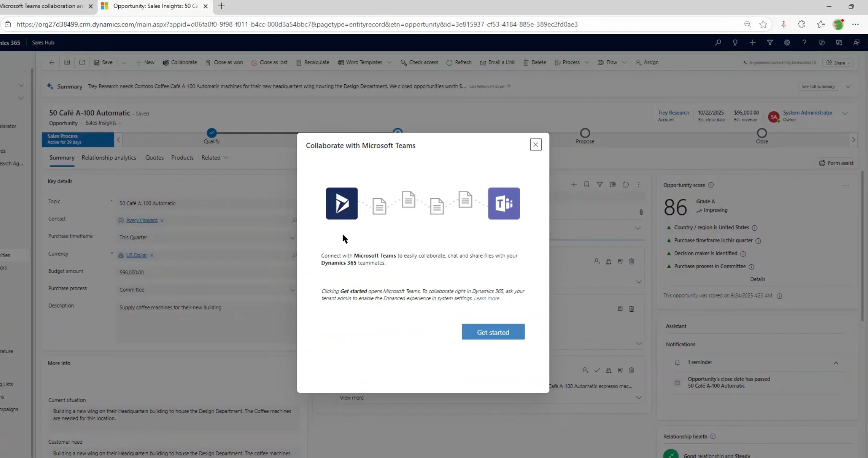Screen dimensions: 868x458
Task: Open the Learn more link in dialog
Action: [x=487, y=299]
